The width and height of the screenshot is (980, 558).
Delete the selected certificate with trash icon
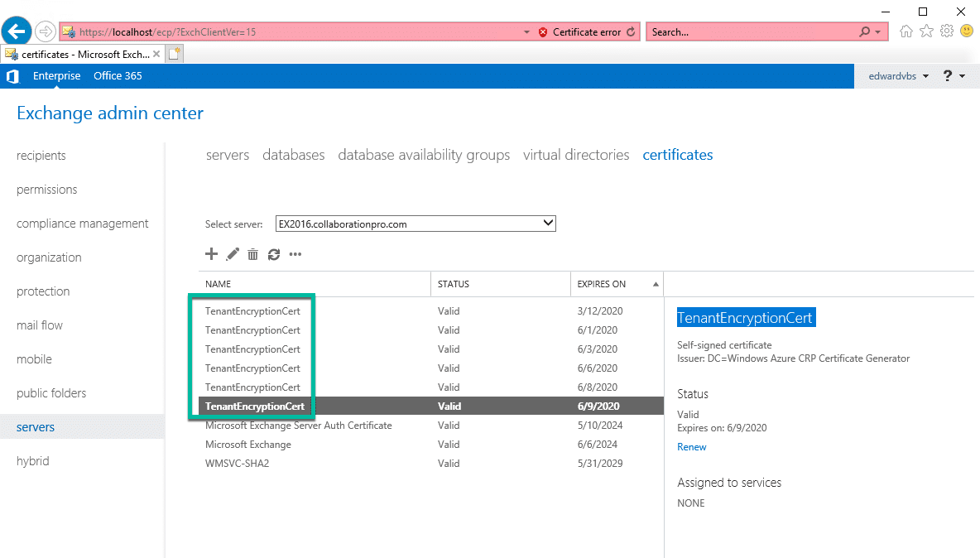pyautogui.click(x=253, y=254)
